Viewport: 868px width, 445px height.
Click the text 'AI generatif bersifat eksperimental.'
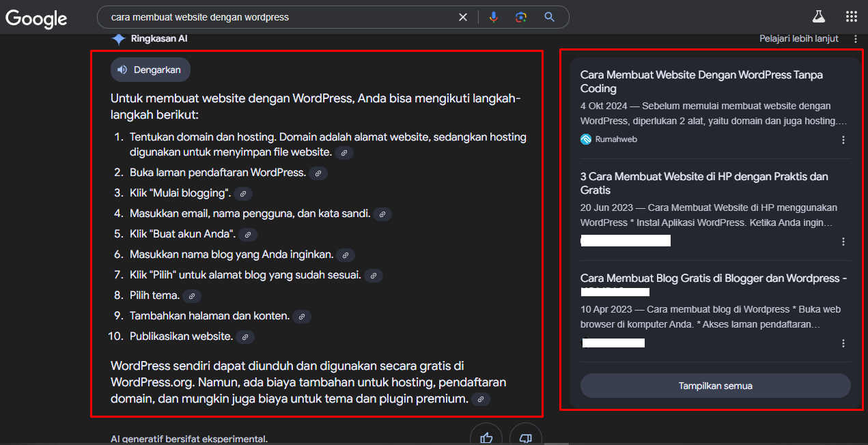189,439
